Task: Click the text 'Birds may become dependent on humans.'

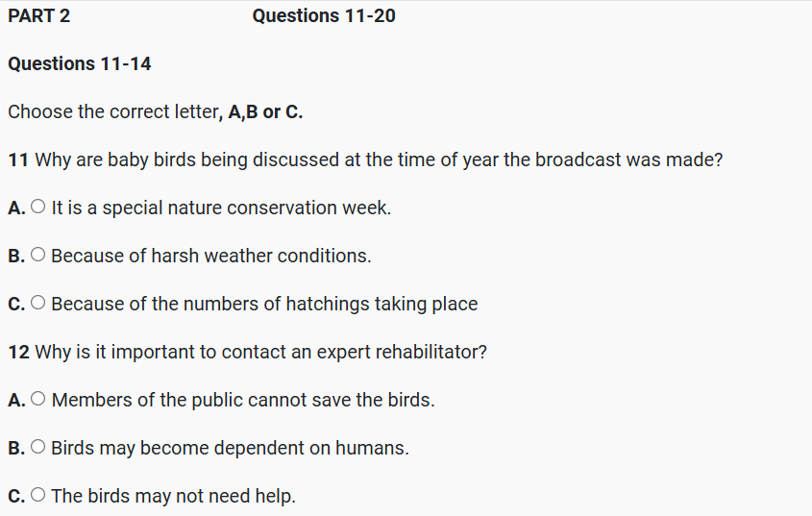Action: 230,448
